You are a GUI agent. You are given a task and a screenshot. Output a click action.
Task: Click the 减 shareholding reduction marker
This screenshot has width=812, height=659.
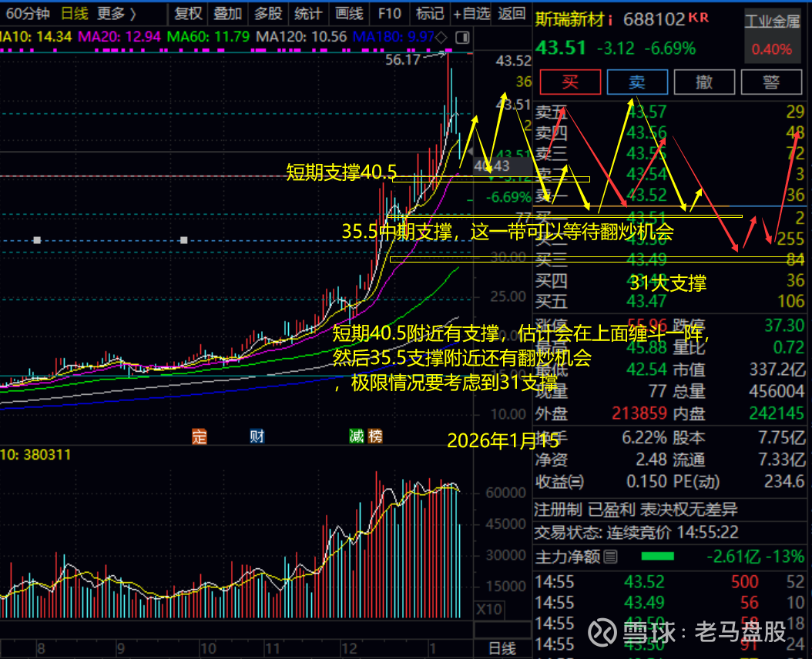click(357, 437)
